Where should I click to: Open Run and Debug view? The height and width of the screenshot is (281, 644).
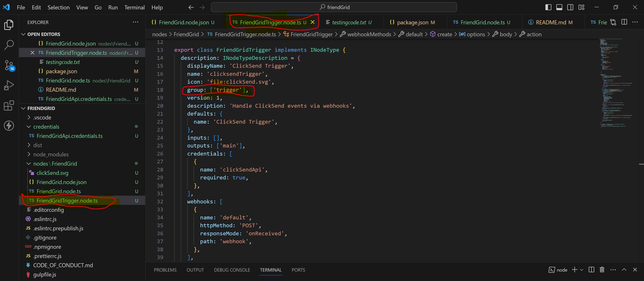tap(9, 85)
